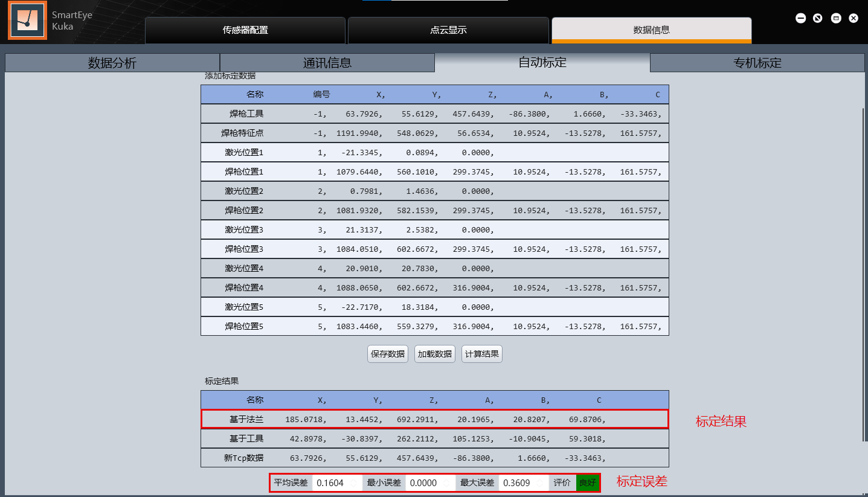
Task: Click the 保存数据 button
Action: 388,354
